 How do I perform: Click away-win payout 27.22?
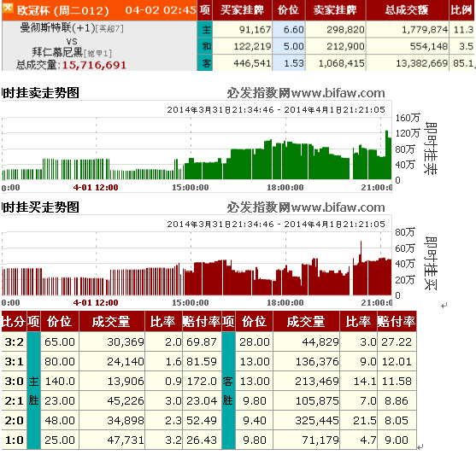(397, 342)
